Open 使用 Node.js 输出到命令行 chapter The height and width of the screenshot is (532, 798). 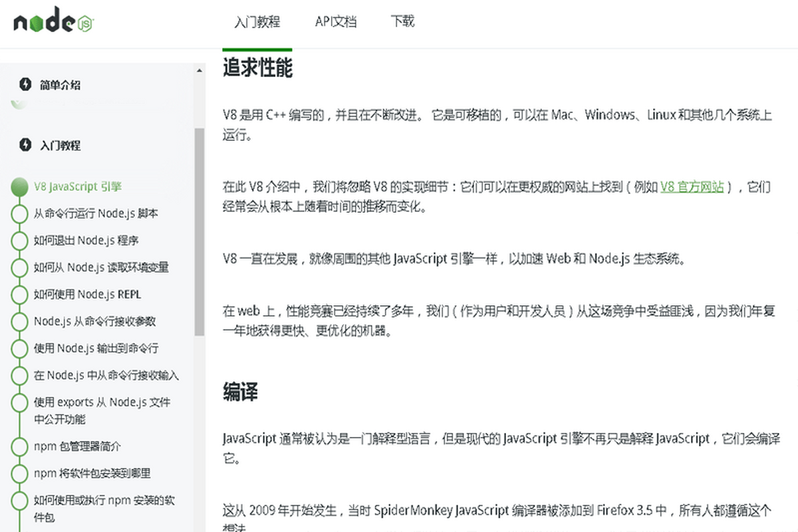pyautogui.click(x=96, y=348)
